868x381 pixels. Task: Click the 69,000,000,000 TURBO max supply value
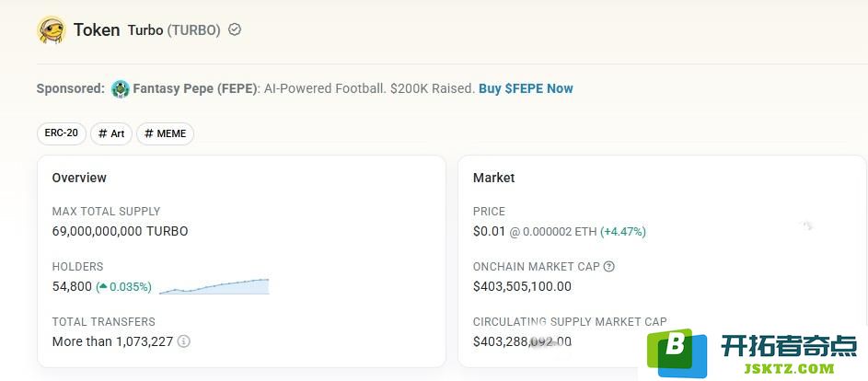121,231
